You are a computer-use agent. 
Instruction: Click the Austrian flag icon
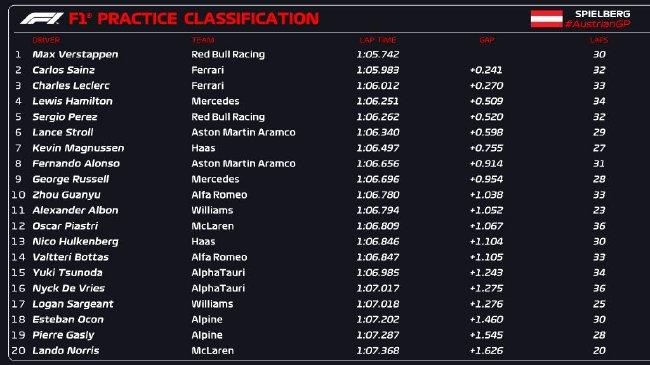click(x=546, y=19)
